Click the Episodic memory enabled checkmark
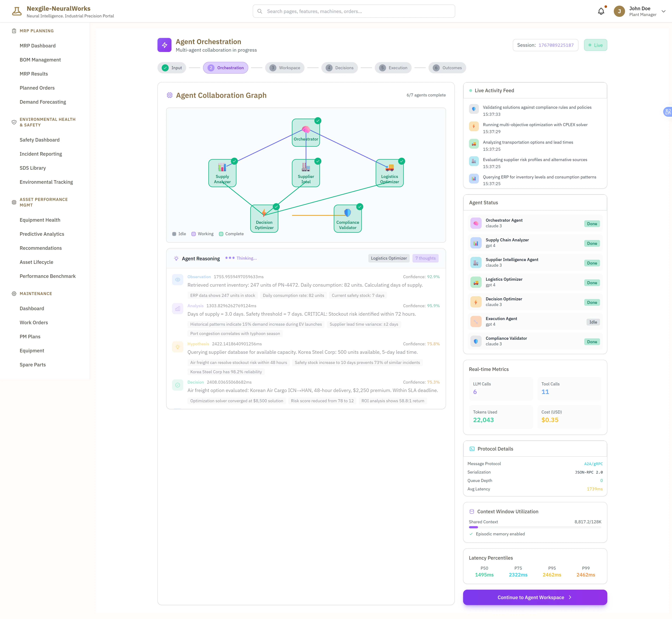 click(x=471, y=534)
